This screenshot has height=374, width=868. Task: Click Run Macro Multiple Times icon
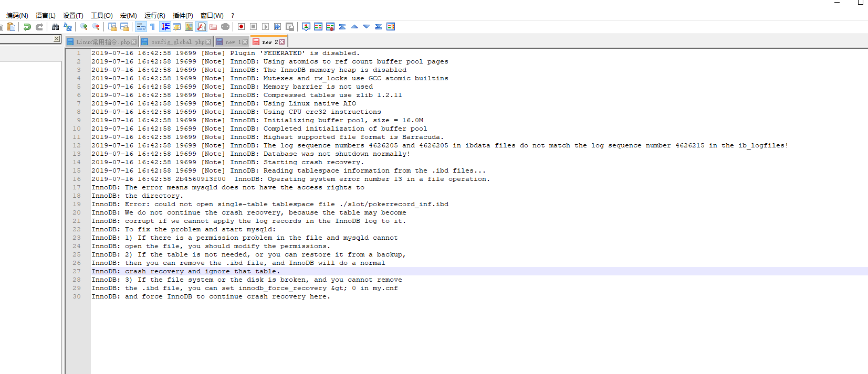click(277, 27)
